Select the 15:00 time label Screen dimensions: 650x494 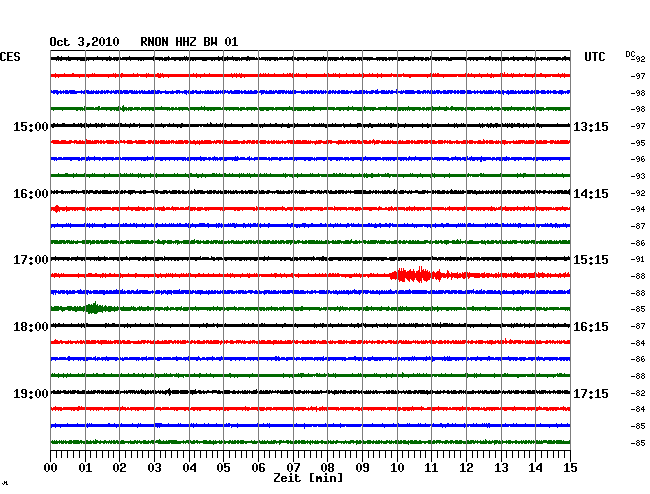[x=31, y=126]
